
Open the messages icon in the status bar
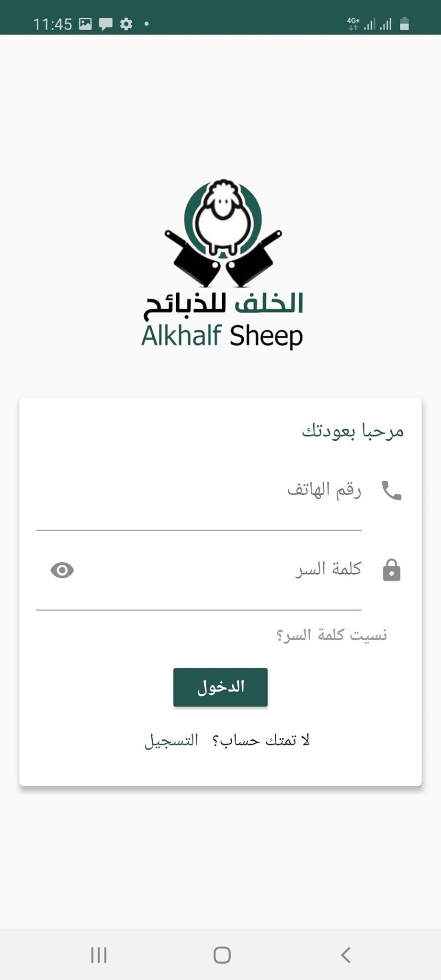tap(106, 23)
